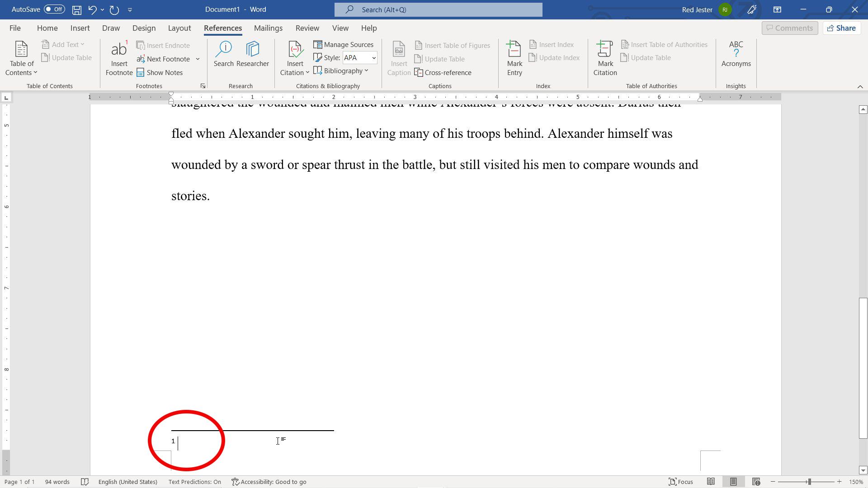Image resolution: width=868 pixels, height=488 pixels.
Task: Open the Review tab
Action: pos(307,28)
